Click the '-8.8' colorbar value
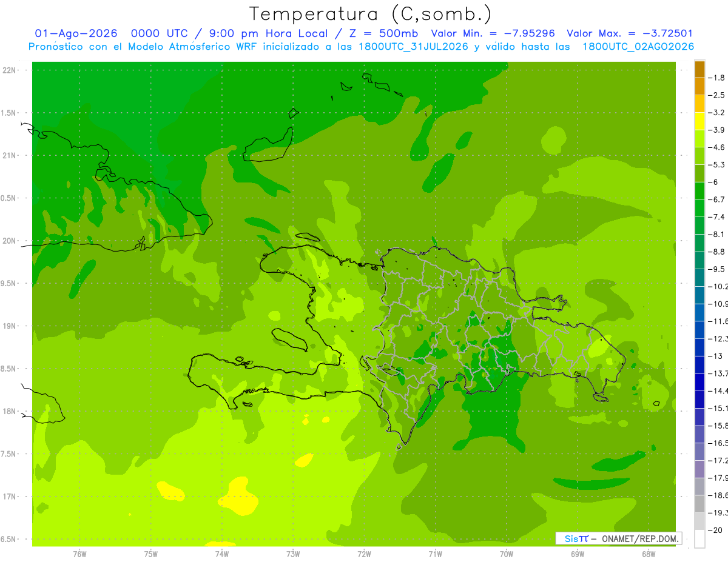The image size is (728, 562). click(717, 252)
